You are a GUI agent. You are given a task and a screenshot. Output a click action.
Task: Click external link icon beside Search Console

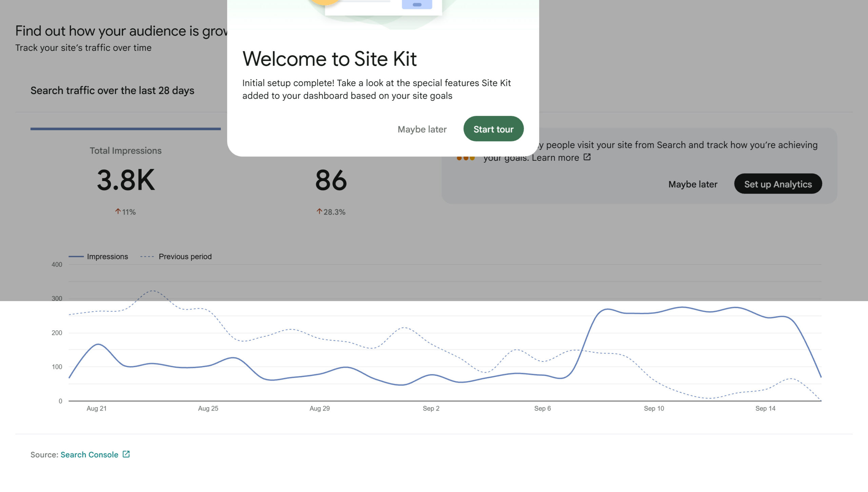(126, 454)
